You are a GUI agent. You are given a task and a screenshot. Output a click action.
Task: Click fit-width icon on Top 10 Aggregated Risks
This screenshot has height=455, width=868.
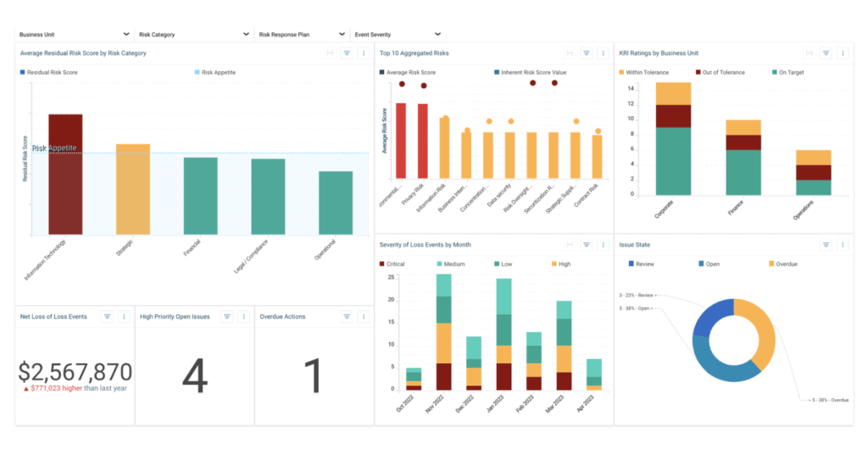tap(569, 53)
